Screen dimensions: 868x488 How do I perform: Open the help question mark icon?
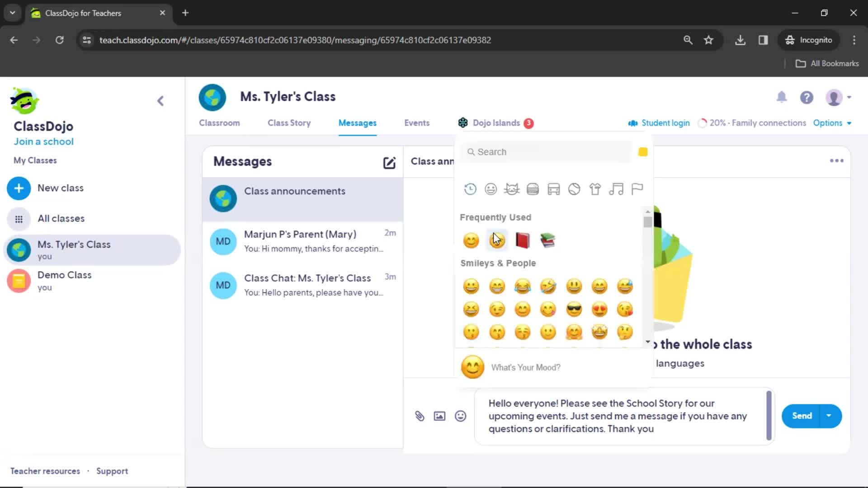click(x=807, y=97)
